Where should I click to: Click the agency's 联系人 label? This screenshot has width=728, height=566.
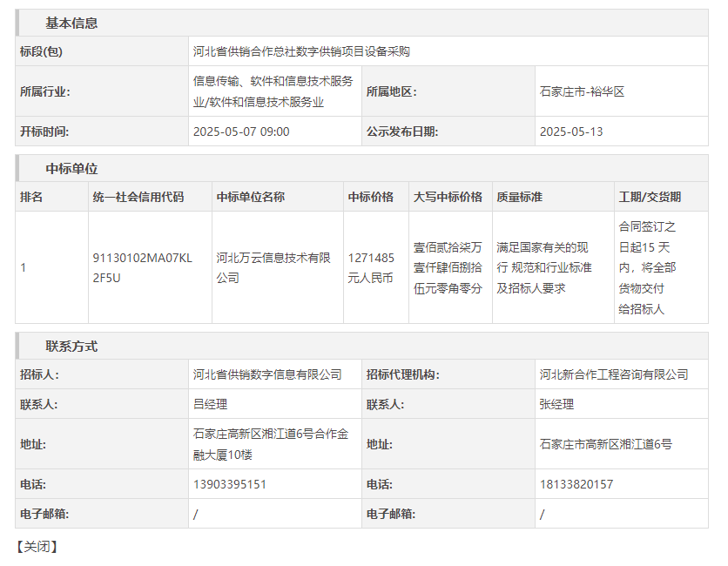pos(386,404)
